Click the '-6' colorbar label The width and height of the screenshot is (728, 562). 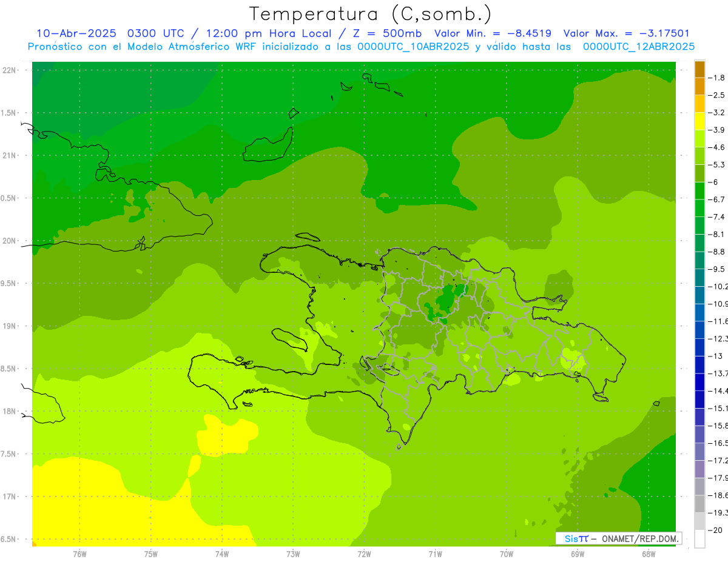click(x=713, y=182)
